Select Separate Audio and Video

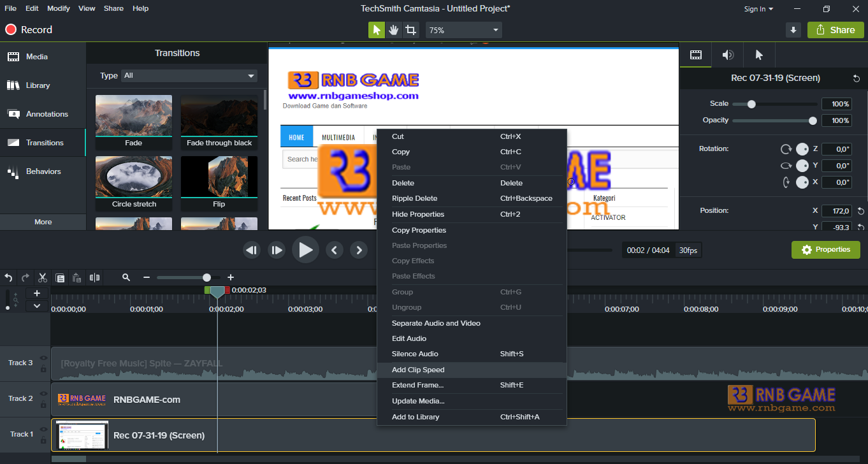472,323
